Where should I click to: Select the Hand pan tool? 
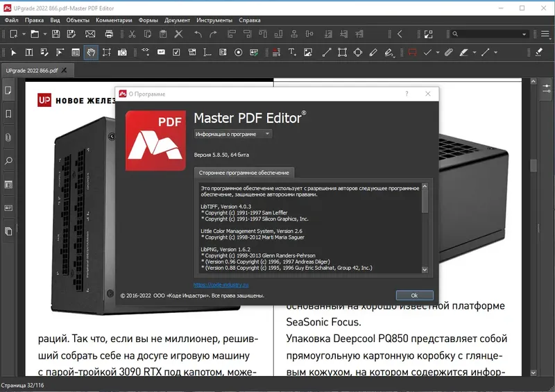[x=91, y=53]
